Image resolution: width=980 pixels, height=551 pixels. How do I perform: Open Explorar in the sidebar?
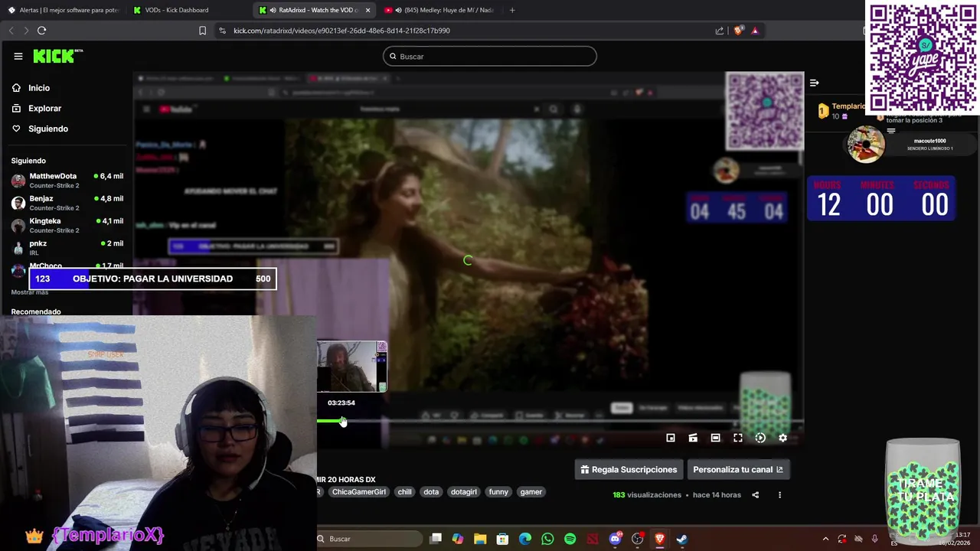pos(44,109)
